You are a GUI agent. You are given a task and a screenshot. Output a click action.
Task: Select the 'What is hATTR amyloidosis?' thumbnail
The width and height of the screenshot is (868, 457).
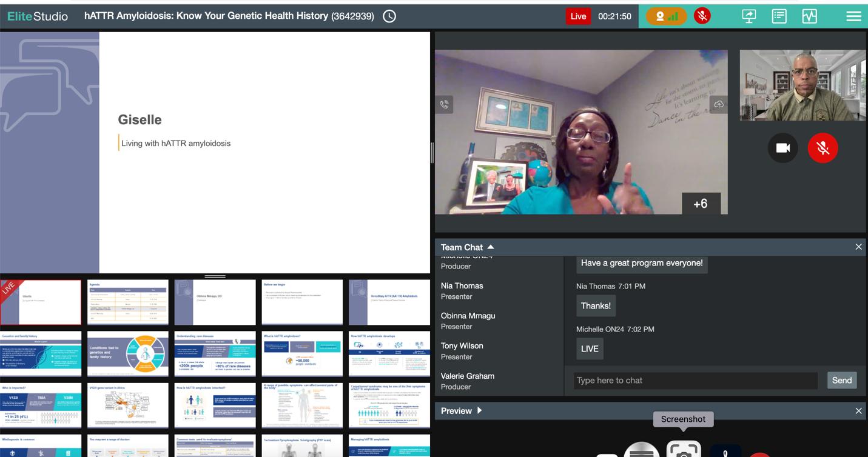[x=302, y=354]
